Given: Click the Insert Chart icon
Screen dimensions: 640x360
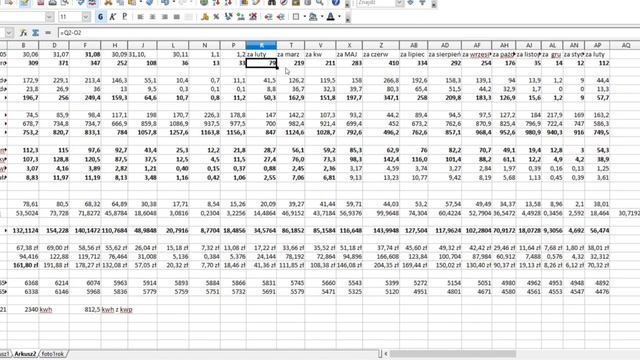Looking at the screenshot, I should coord(244,2).
